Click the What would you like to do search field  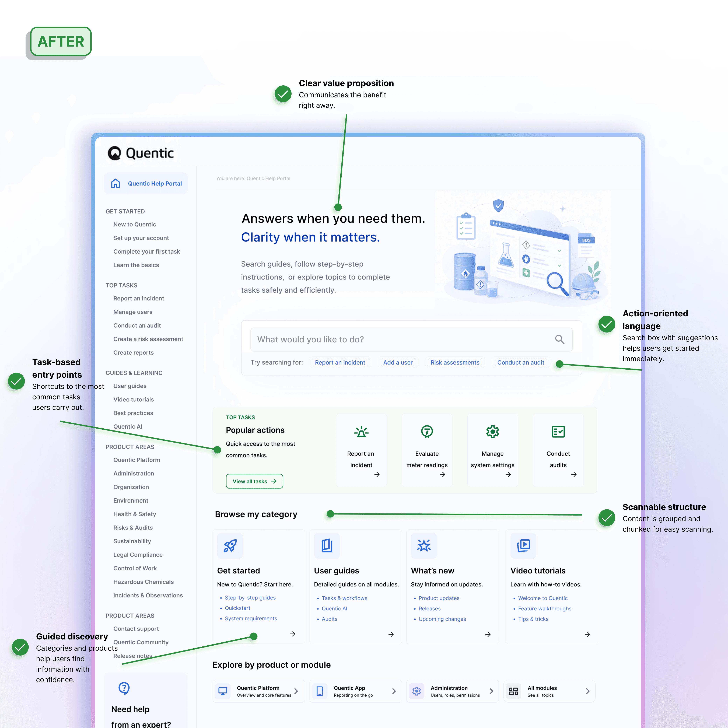[411, 339]
